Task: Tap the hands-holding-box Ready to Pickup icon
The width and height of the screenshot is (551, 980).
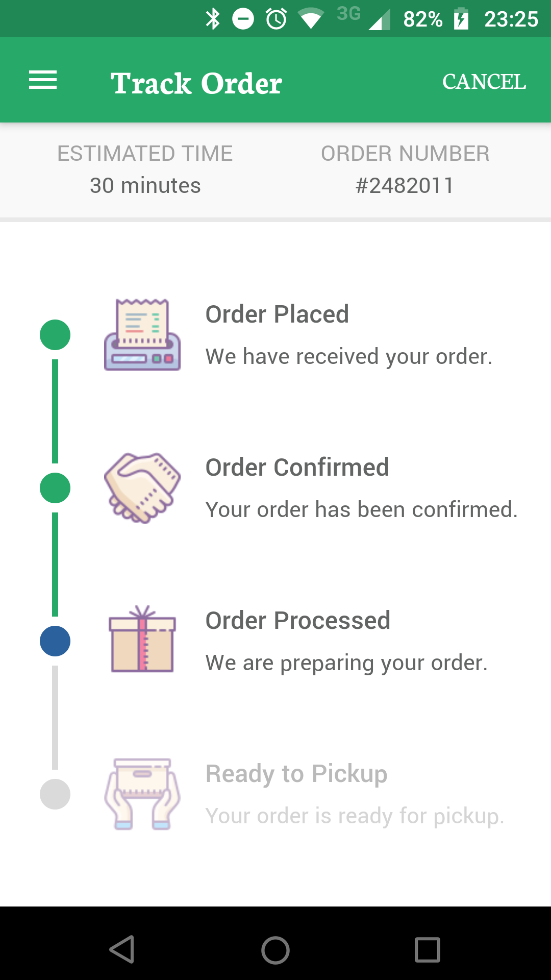Action: [142, 794]
